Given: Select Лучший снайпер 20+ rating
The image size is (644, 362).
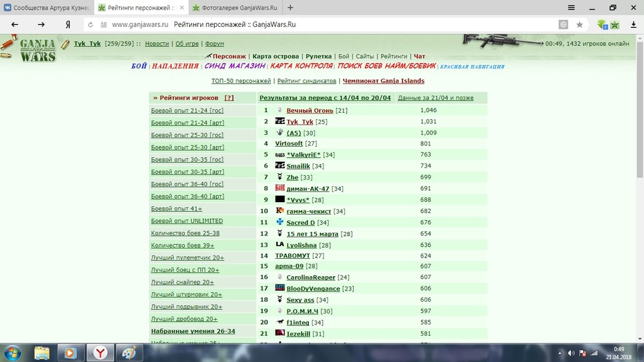Looking at the screenshot, I should pyautogui.click(x=182, y=282).
